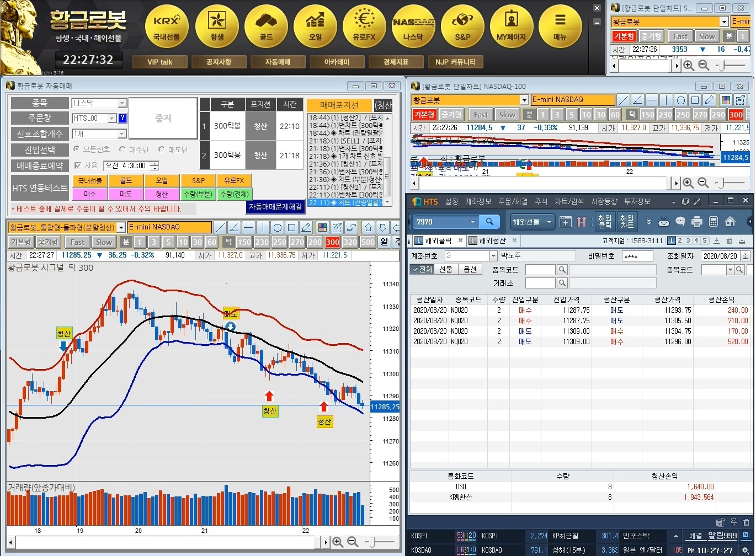Expand the 주문창 HTS_00 dropdown
Screen dimensions: 756x556
coord(112,118)
